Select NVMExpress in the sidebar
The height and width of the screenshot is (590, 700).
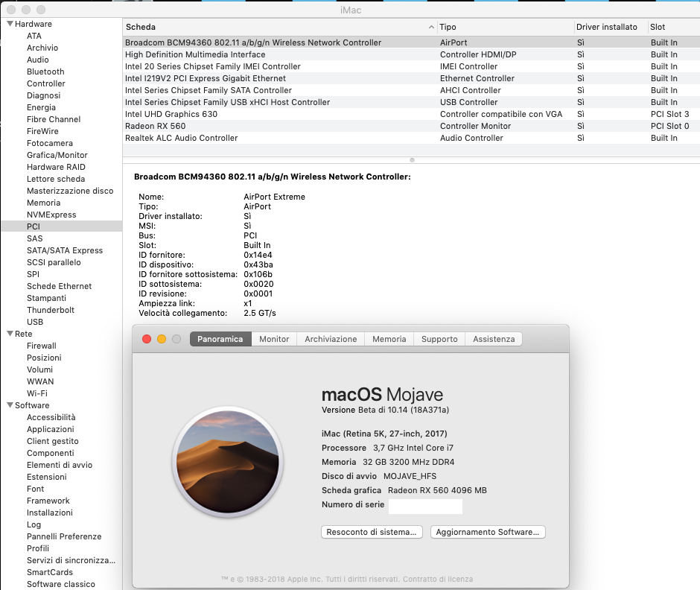tap(51, 215)
